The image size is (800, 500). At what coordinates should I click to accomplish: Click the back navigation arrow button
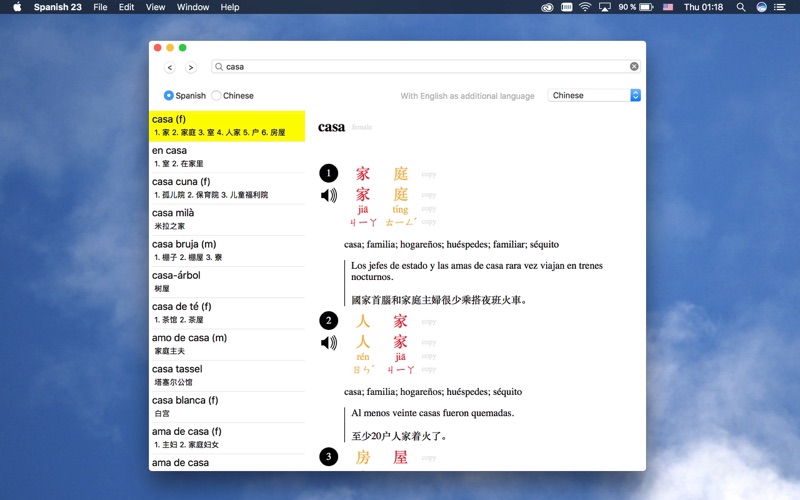click(169, 67)
